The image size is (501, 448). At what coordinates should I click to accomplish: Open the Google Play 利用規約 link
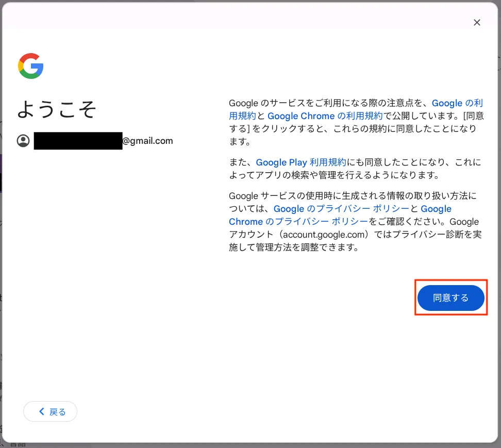(x=301, y=162)
